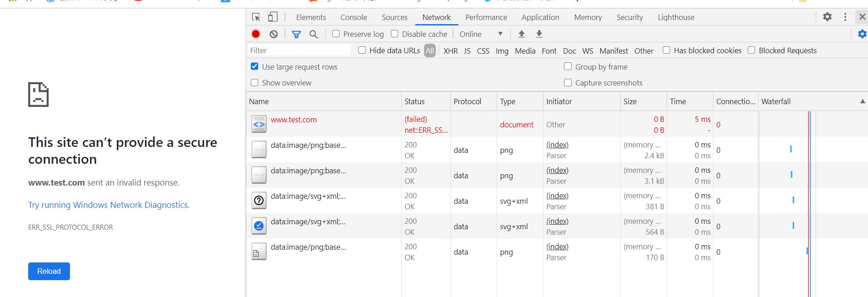
Task: Toggle the device toolbar icon
Action: point(273,17)
